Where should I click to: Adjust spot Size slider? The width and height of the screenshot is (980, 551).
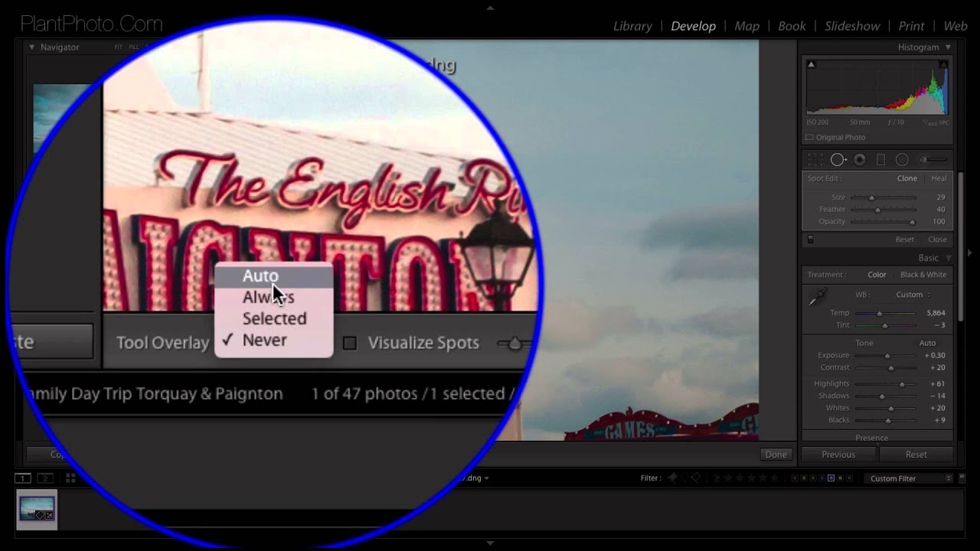coord(871,197)
